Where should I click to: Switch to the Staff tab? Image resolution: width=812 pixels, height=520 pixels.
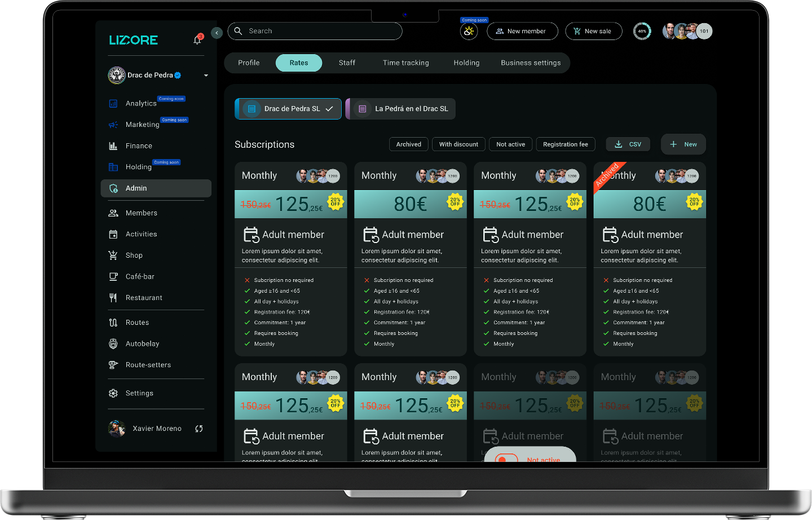tap(347, 63)
